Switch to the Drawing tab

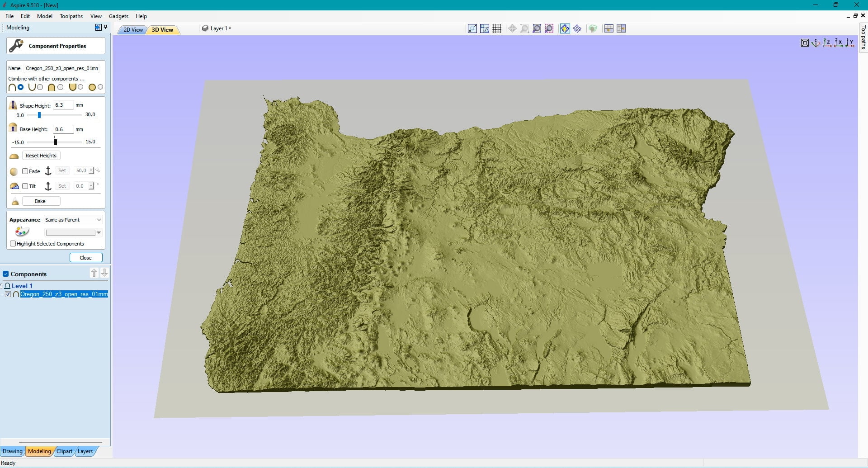[x=12, y=451]
